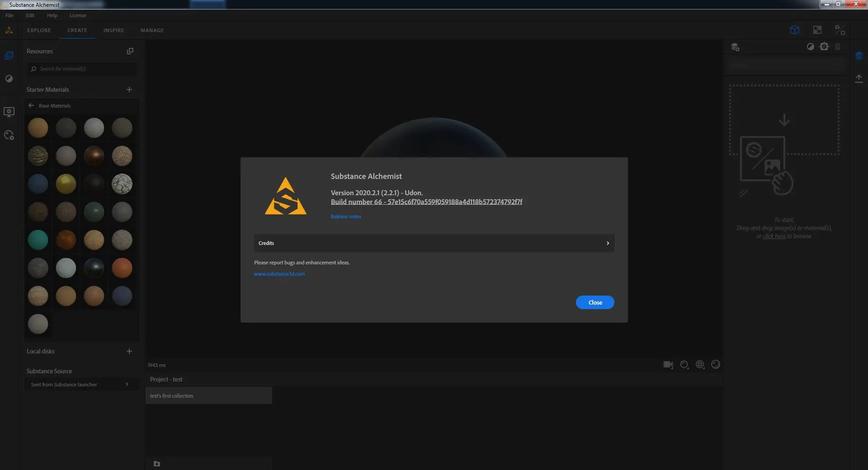Switch to the MANAGE tab
The width and height of the screenshot is (868, 470).
point(152,30)
